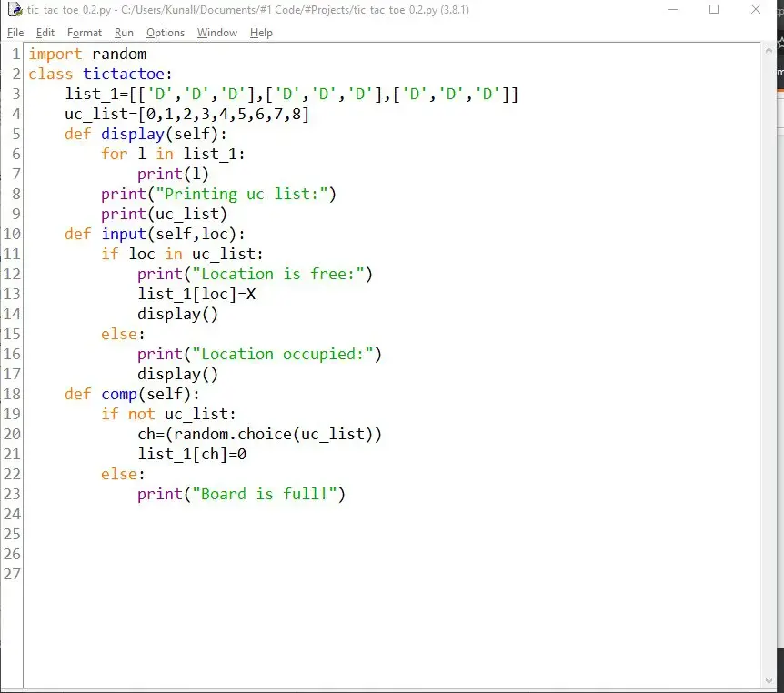The width and height of the screenshot is (784, 693).
Task: Click the 'def display(self):' line
Action: click(146, 134)
